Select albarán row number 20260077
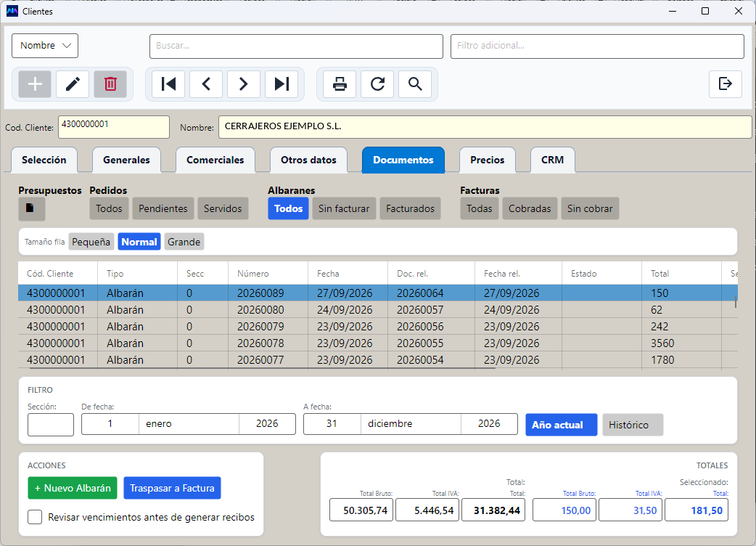Image resolution: width=756 pixels, height=546 pixels. point(377,360)
